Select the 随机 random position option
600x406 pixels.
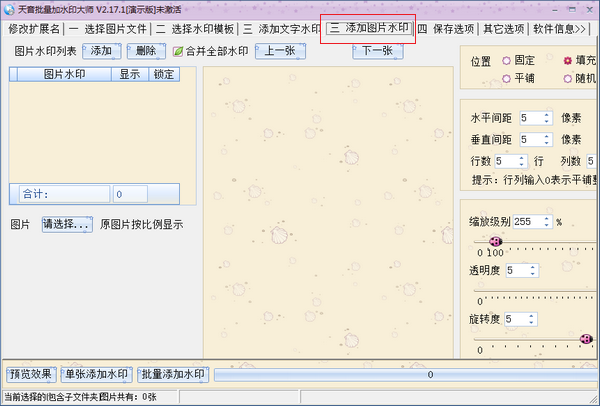[567, 78]
